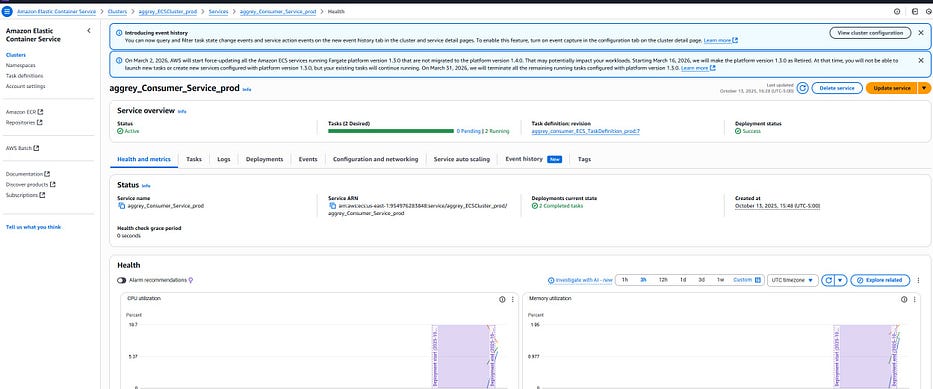Switch to the Deployments tab

pyautogui.click(x=264, y=159)
